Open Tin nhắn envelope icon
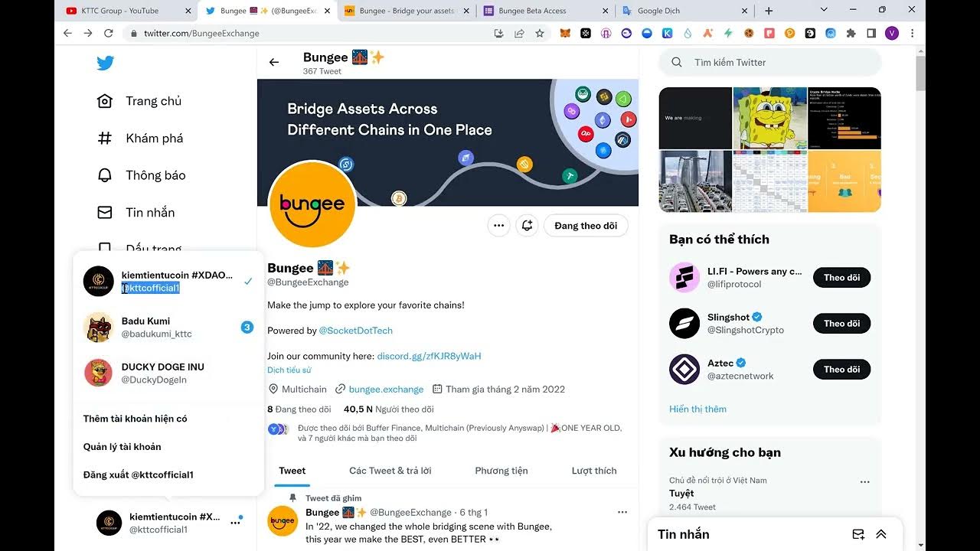Image resolution: width=980 pixels, height=551 pixels. point(105,212)
